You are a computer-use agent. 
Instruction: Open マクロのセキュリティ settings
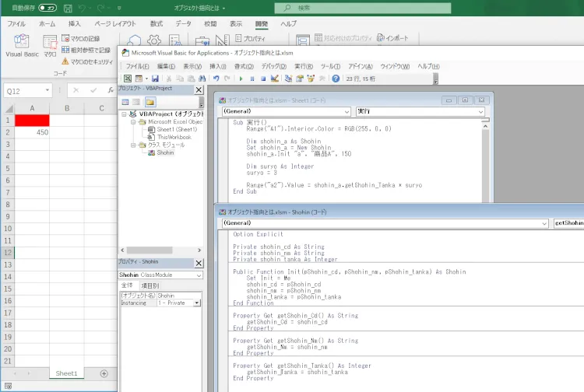click(x=86, y=61)
